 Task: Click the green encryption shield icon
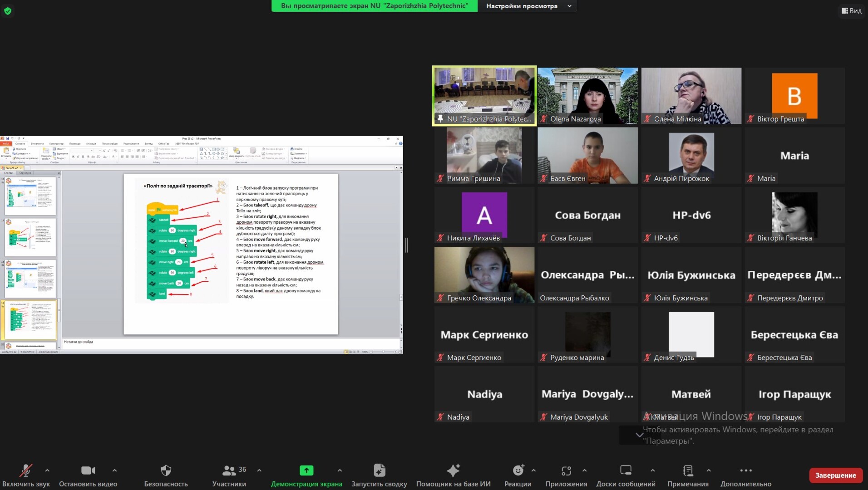pyautogui.click(x=8, y=11)
